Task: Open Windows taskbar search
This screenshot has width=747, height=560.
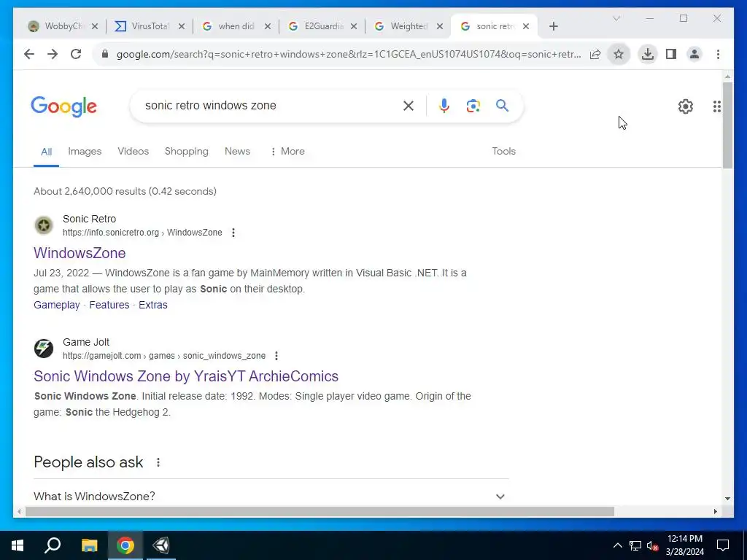Action: (x=53, y=545)
